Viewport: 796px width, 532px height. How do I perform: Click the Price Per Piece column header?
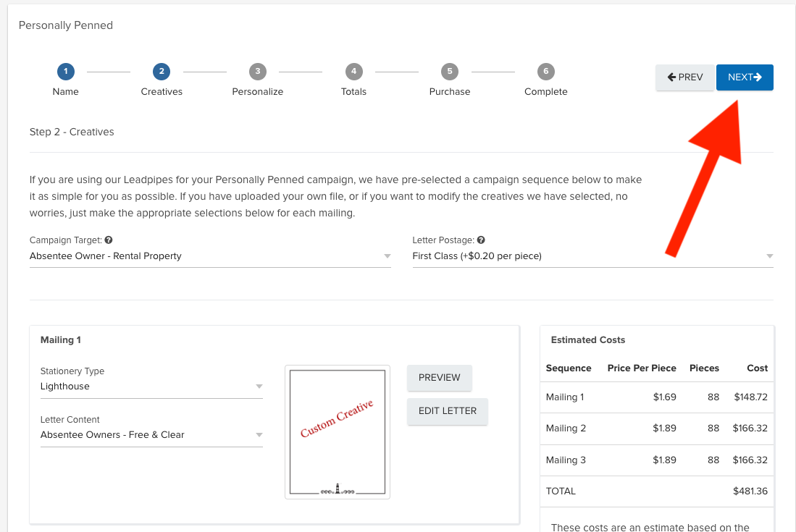[642, 368]
